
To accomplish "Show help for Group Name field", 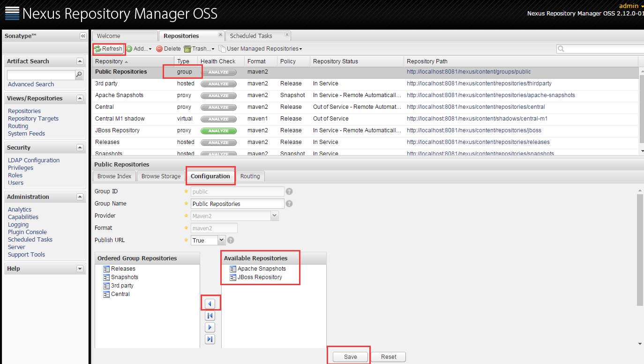I will click(x=289, y=204).
